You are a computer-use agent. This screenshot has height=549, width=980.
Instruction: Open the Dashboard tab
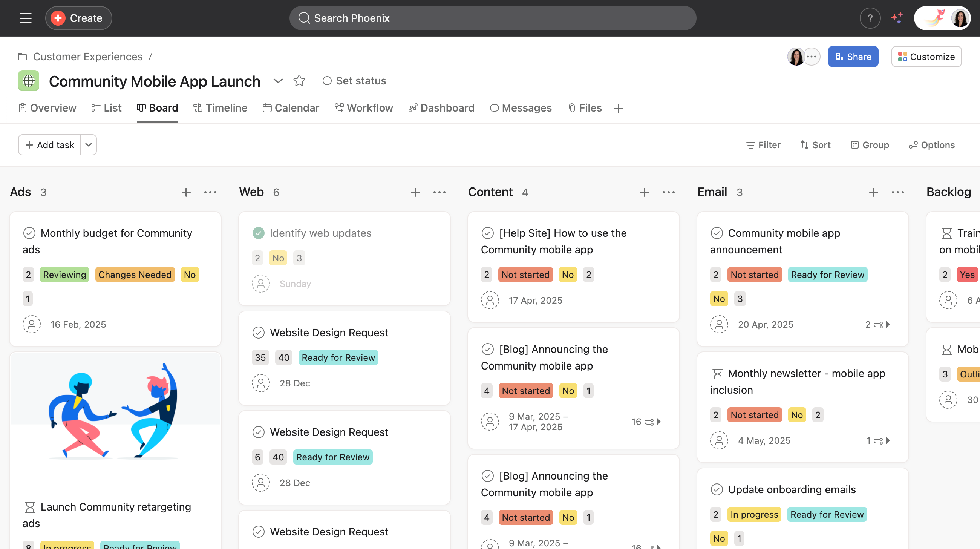[441, 108]
